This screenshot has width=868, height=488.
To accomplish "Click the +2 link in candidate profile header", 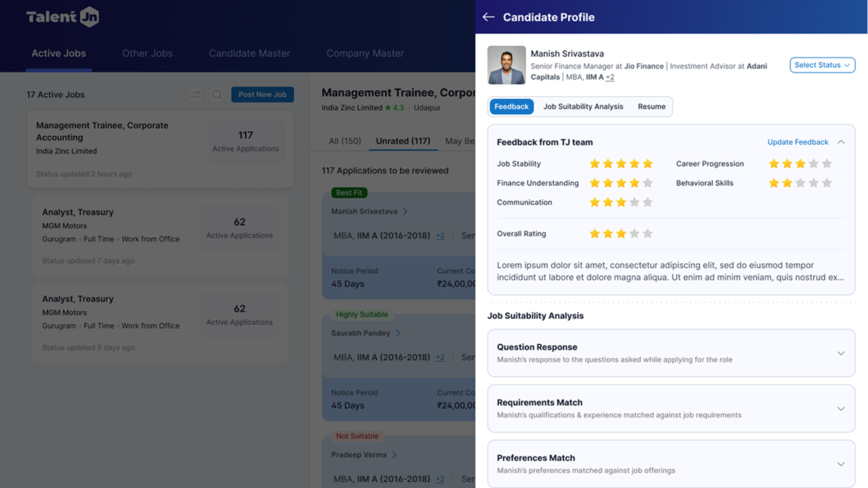I will (x=610, y=77).
